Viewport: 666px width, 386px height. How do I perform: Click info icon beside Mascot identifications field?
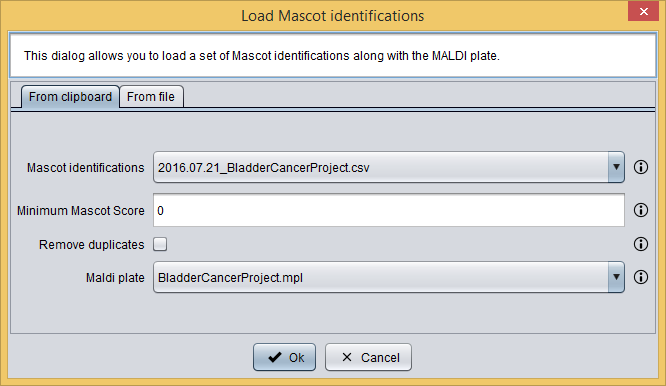[641, 167]
